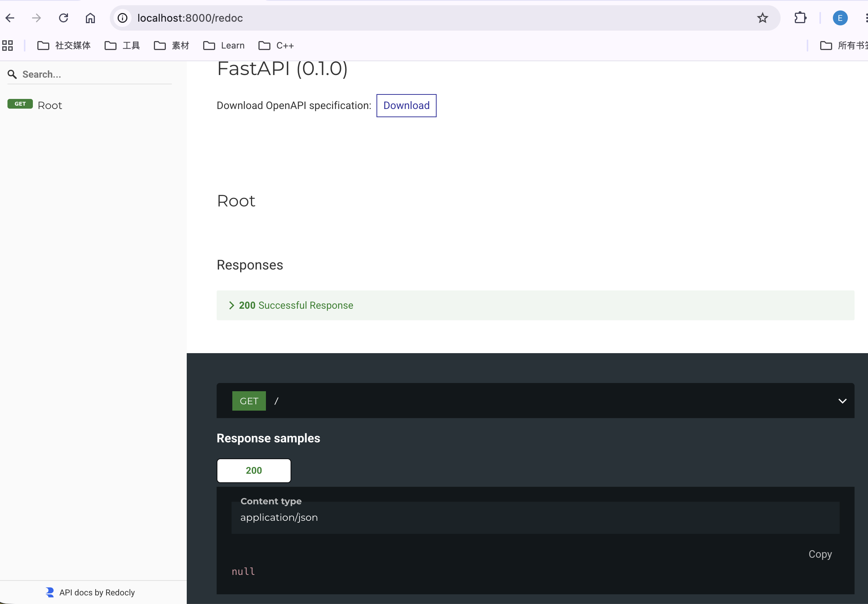
Task: Open the 工具 bookmark folder
Action: point(122,45)
